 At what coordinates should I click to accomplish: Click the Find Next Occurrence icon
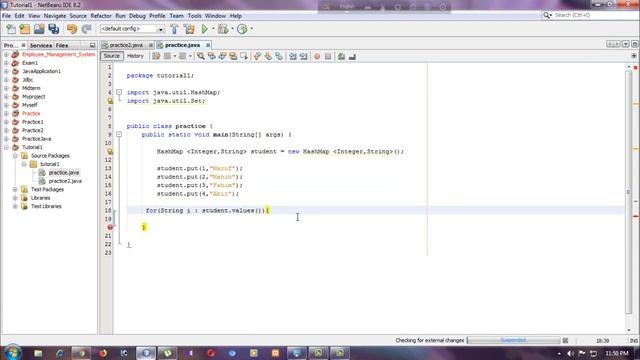tap(222, 56)
